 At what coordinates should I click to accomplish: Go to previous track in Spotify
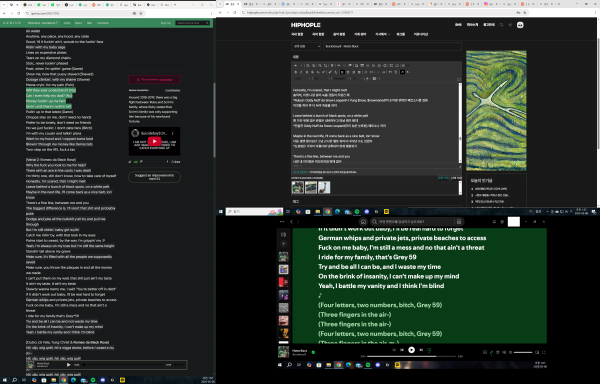(x=402, y=350)
